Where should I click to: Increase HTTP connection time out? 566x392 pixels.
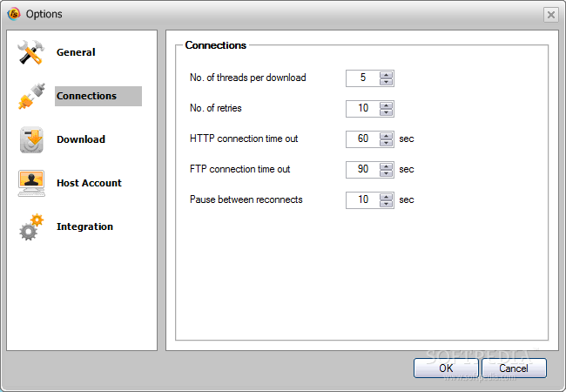pyautogui.click(x=387, y=136)
